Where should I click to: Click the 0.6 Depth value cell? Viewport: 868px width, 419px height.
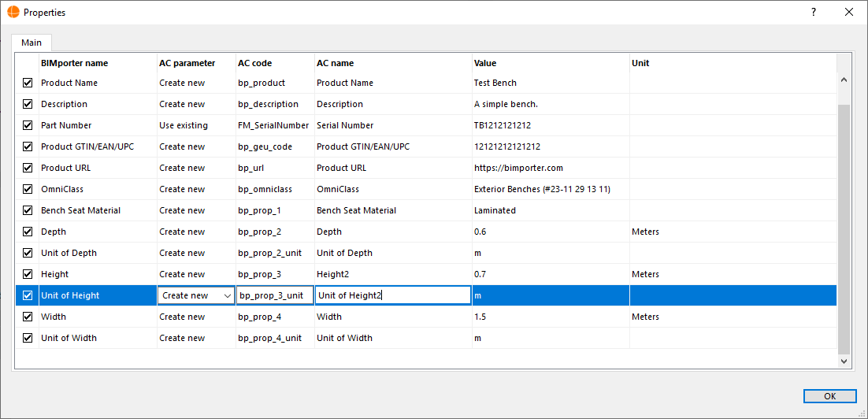click(551, 232)
